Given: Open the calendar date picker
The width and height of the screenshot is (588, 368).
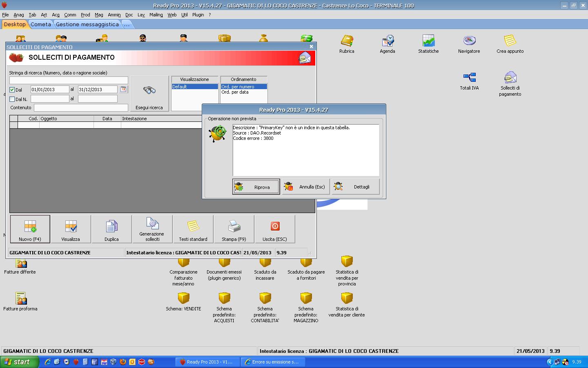Looking at the screenshot, I should pyautogui.click(x=123, y=89).
